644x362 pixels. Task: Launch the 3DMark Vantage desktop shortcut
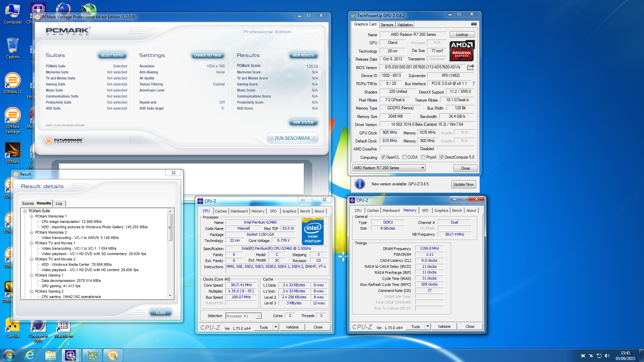coord(12,120)
